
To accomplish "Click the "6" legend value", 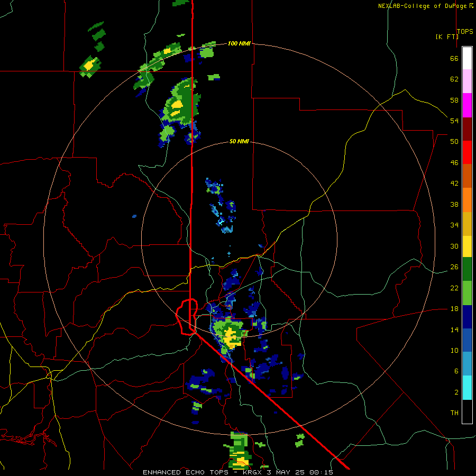I will point(456,371).
